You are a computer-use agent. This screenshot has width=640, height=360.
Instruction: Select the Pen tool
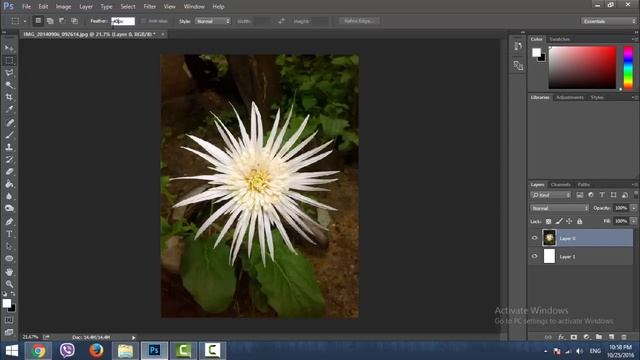[9, 222]
